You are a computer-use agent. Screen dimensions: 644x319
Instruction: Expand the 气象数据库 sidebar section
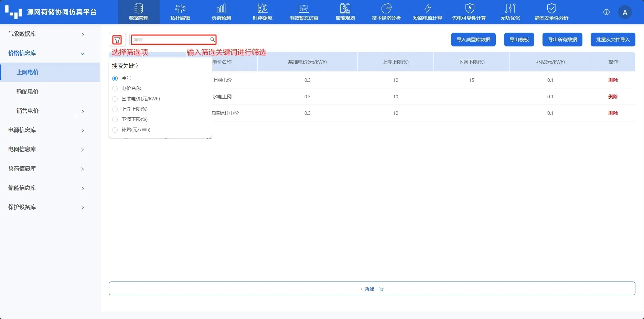(x=46, y=34)
